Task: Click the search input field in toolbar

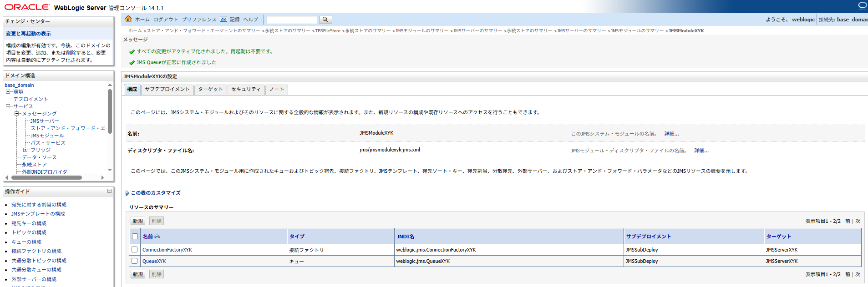Action: click(x=292, y=20)
